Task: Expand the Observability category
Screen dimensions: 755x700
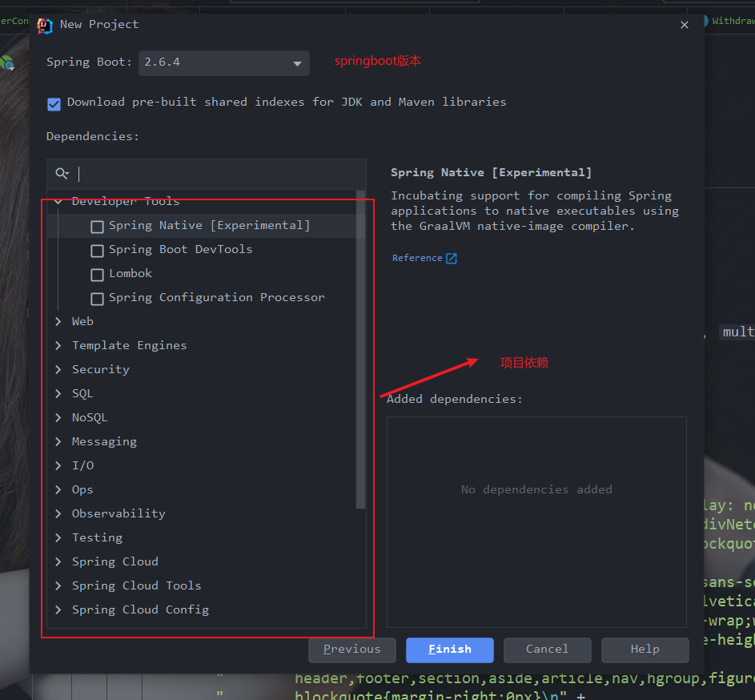Action: pyautogui.click(x=58, y=513)
